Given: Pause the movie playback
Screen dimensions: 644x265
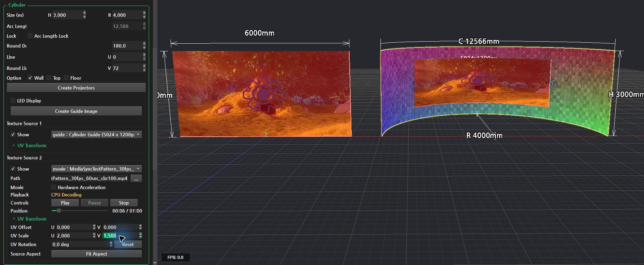Looking at the screenshot, I should [x=94, y=203].
